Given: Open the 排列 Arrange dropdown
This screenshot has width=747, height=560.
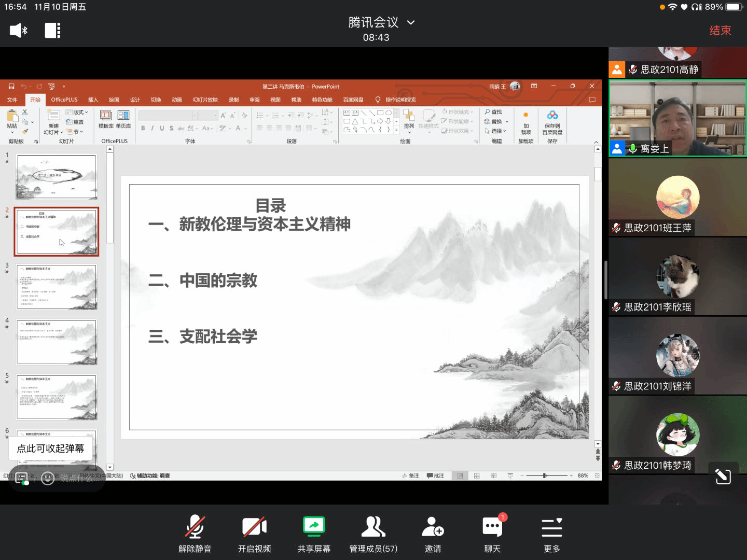Looking at the screenshot, I should click(409, 121).
